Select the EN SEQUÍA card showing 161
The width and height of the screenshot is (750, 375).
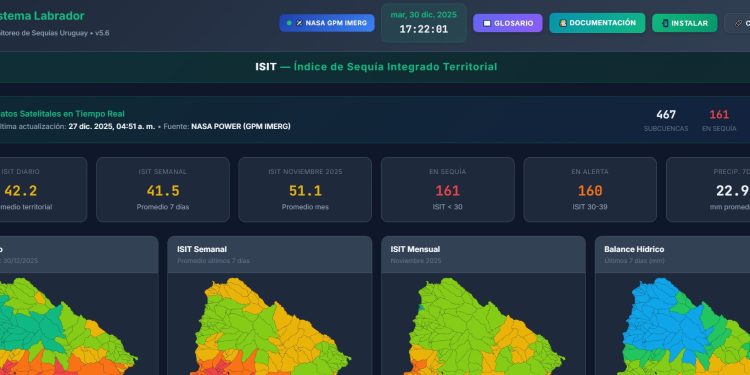click(448, 190)
